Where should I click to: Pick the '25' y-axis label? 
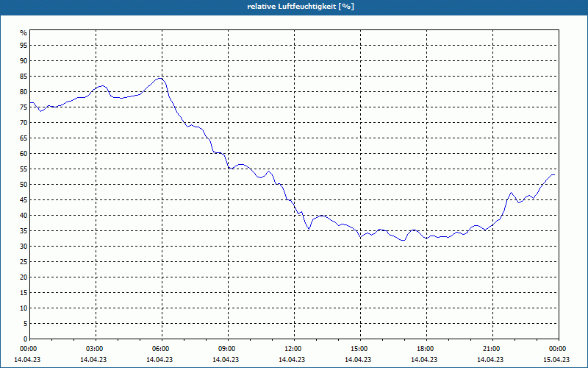24,262
